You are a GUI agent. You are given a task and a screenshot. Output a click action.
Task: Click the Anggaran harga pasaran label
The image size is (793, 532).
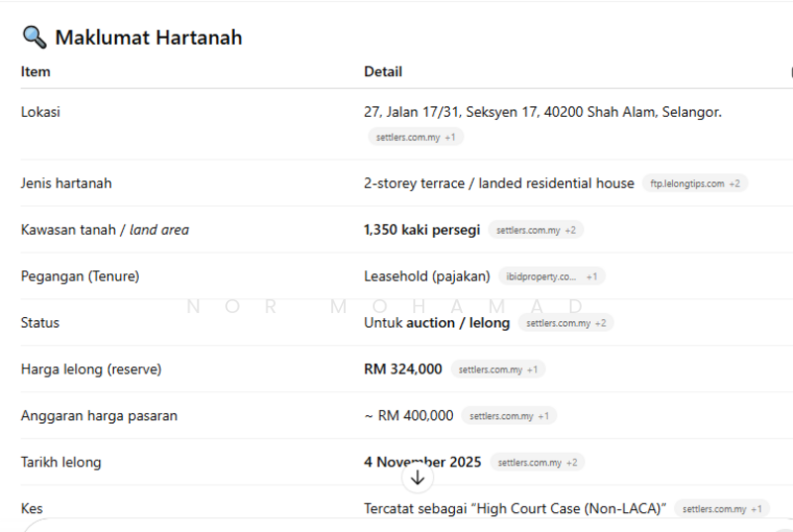[99, 416]
